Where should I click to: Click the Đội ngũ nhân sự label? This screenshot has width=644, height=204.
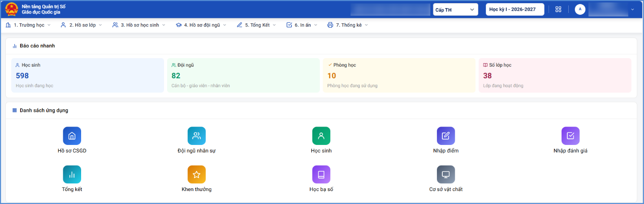coord(197,151)
